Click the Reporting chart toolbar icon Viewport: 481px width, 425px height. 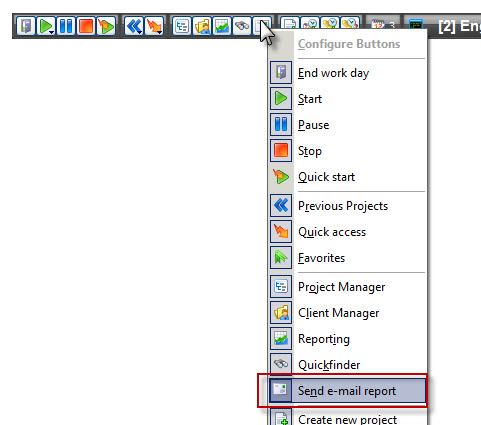click(222, 26)
